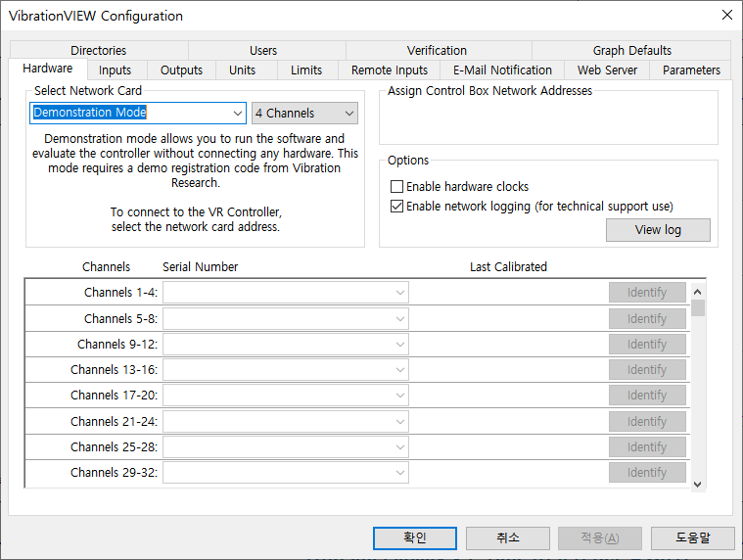Open the Remote Inputs tab
The image size is (743, 560).
pyautogui.click(x=389, y=70)
